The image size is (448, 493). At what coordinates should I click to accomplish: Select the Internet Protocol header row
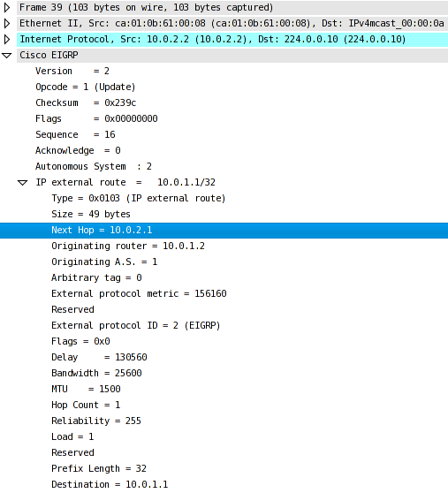232,39
